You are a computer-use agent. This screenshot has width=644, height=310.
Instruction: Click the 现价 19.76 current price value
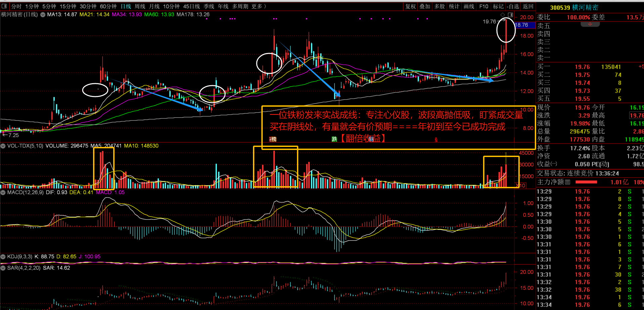point(582,107)
